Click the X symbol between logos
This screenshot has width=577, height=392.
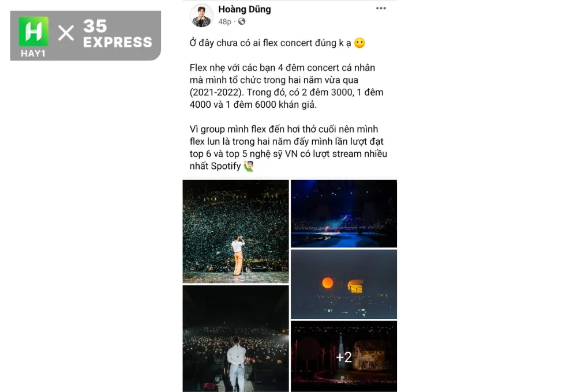[x=66, y=33]
